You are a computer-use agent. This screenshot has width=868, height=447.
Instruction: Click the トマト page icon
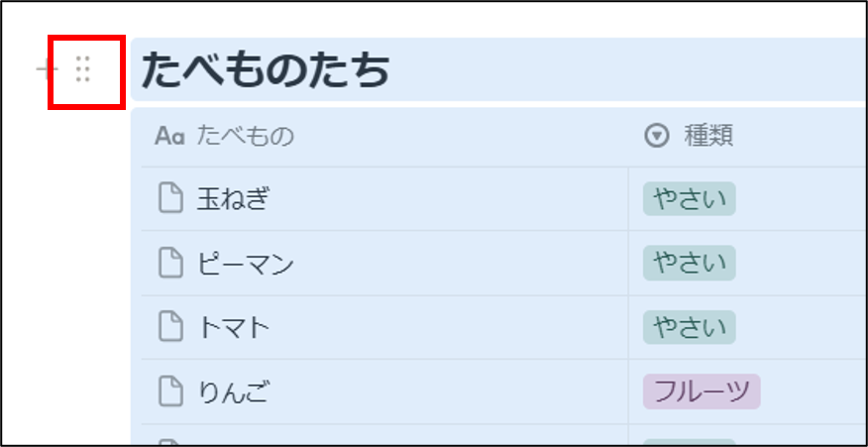170,327
